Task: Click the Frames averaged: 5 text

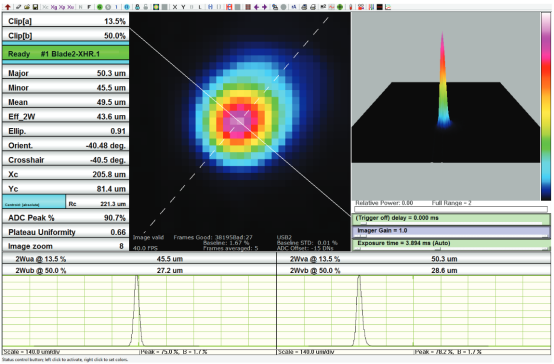Action: pyautogui.click(x=230, y=248)
